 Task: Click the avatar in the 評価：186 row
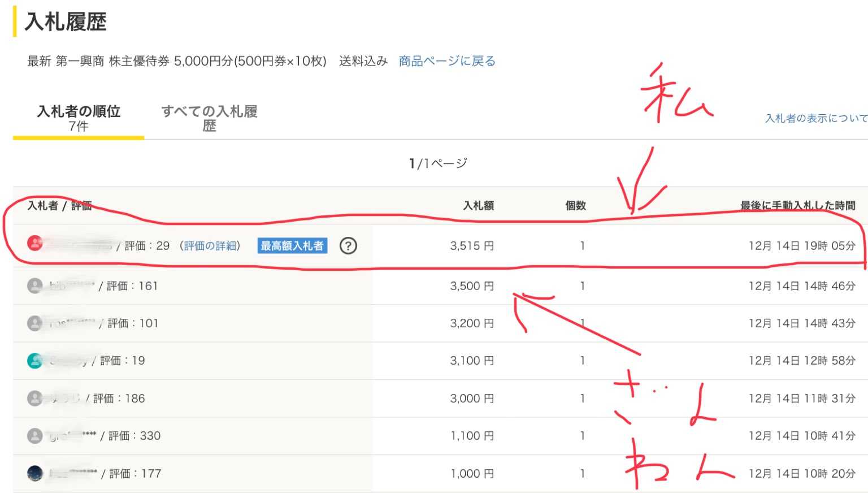tap(35, 399)
